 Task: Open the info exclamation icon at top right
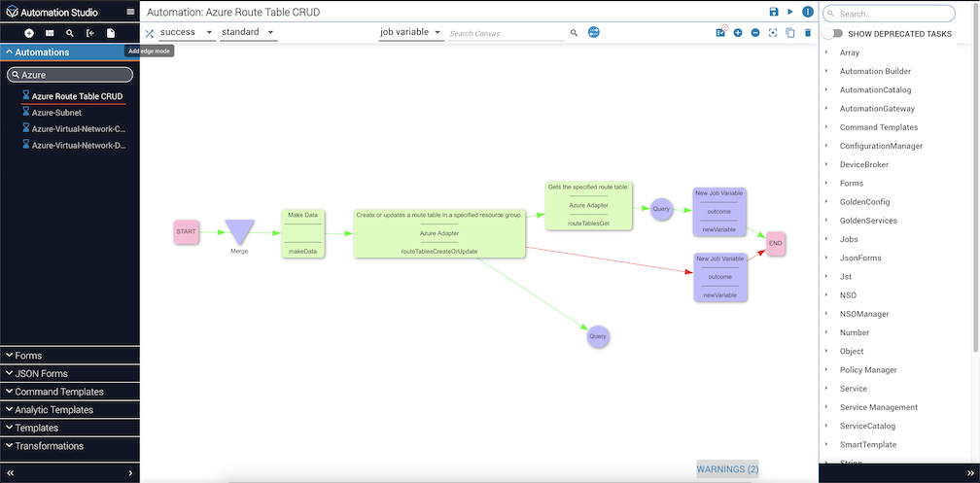point(808,12)
